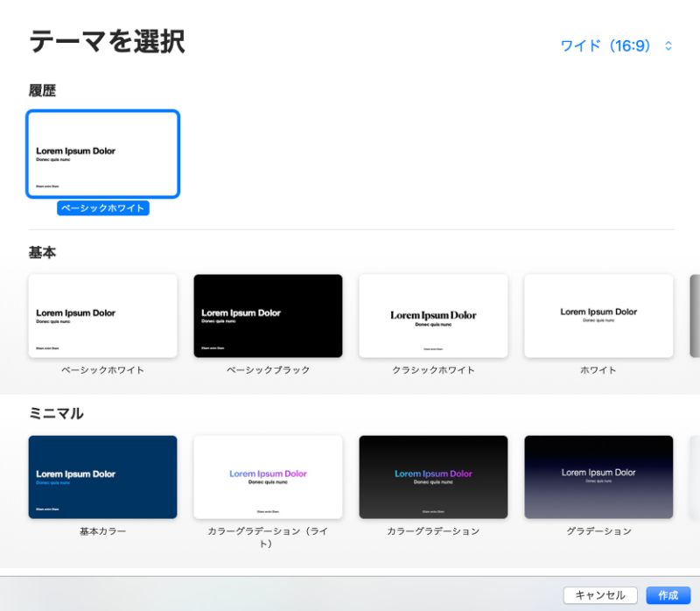The width and height of the screenshot is (700, 611).
Task: Select the クラシックホワイト theme
Action: tap(433, 316)
